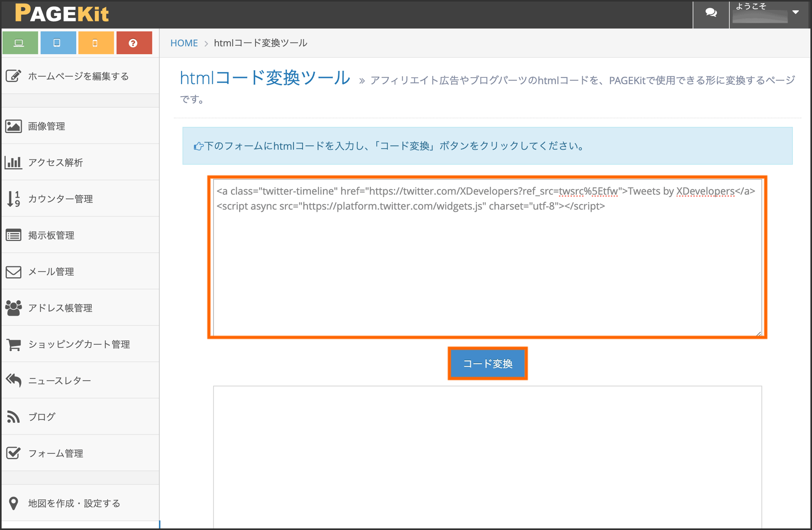This screenshot has height=530, width=812.
Task: Open 地図を作成・設定する menu item
Action: 80,503
